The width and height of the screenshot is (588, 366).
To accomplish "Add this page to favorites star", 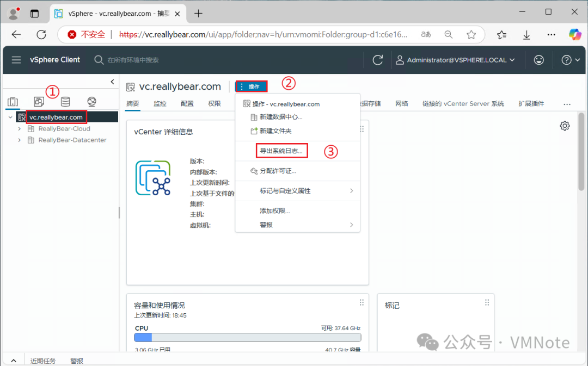I will coord(471,34).
